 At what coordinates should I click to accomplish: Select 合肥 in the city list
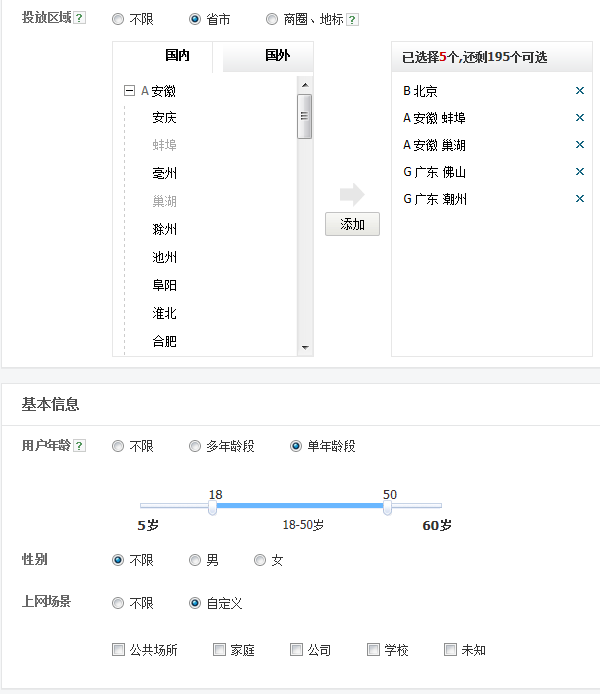(x=165, y=341)
